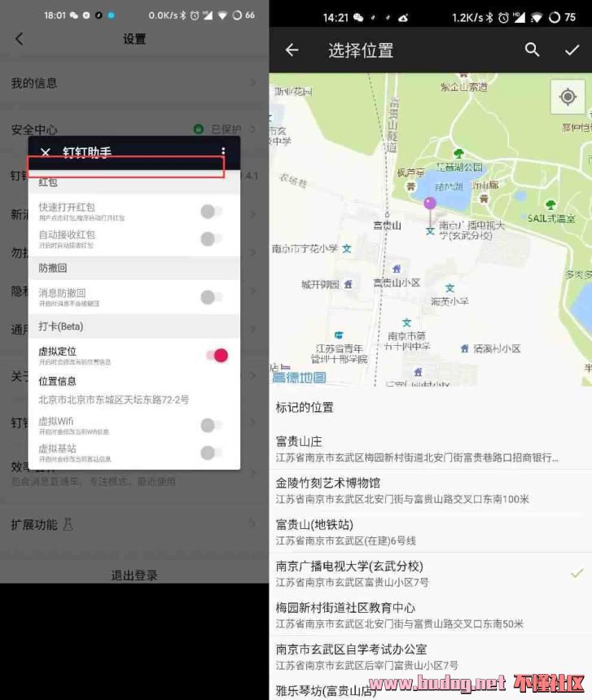Tap 江苏省青年管理干部学院 icon on map
This screenshot has height=700, width=592.
(x=339, y=335)
